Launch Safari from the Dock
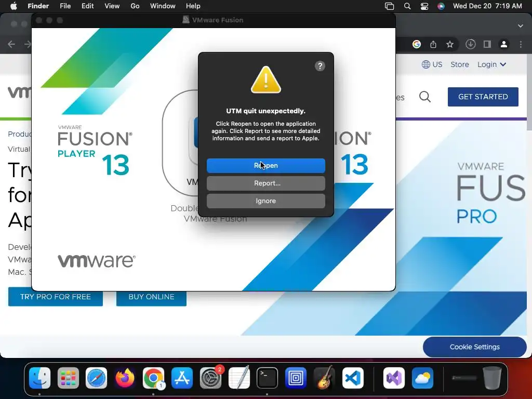The image size is (532, 399). tap(96, 378)
